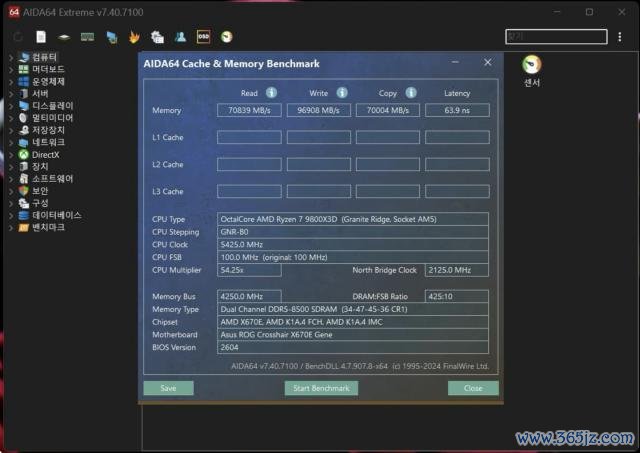Click the empty L2 Cache Write box

(x=318, y=164)
